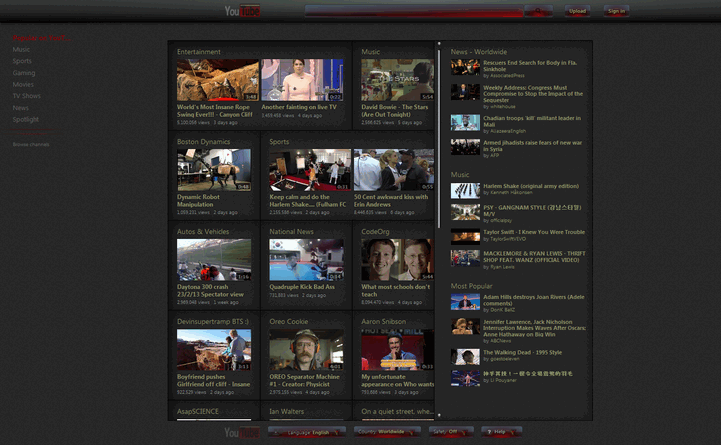Click the feed vertical scrollbar
Screen dimensions: 721x445
click(x=439, y=138)
